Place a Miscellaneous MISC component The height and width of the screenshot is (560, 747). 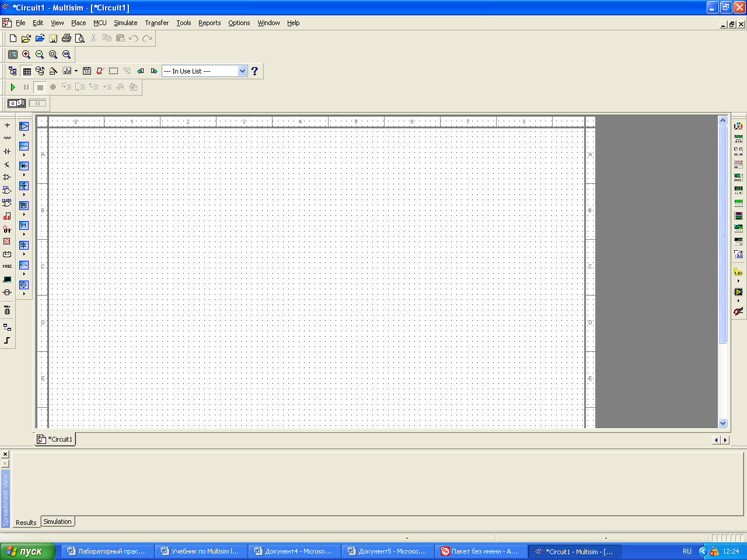(x=7, y=267)
